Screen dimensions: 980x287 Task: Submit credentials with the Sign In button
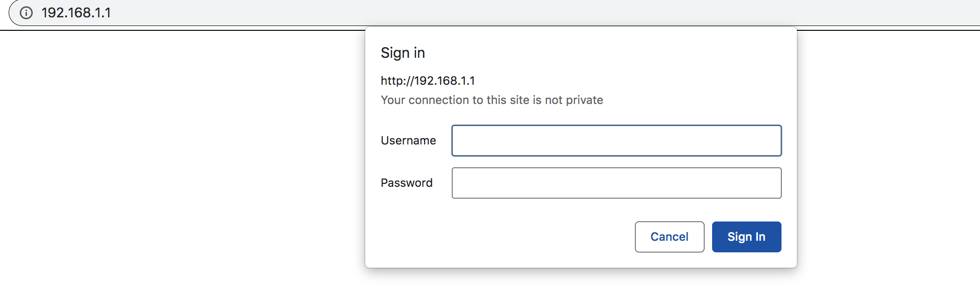point(746,237)
